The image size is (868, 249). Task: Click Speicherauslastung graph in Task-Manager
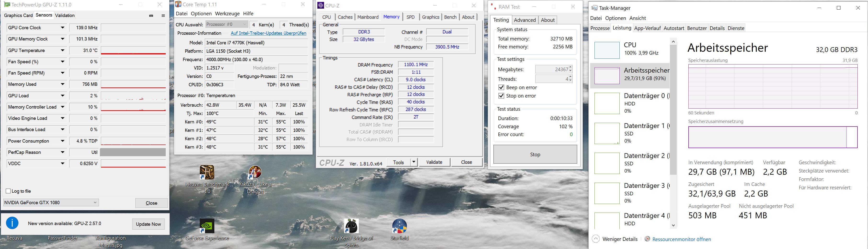[x=773, y=86]
